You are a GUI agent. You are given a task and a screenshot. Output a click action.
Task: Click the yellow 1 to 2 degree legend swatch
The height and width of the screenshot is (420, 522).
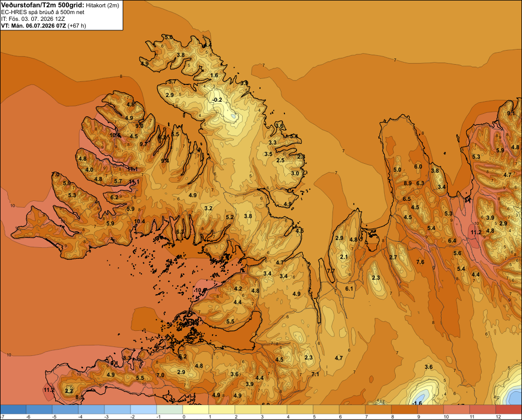(x=222, y=409)
